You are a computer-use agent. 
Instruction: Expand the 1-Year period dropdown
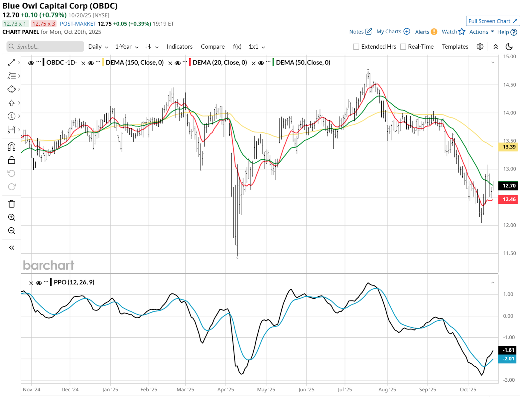[127, 47]
